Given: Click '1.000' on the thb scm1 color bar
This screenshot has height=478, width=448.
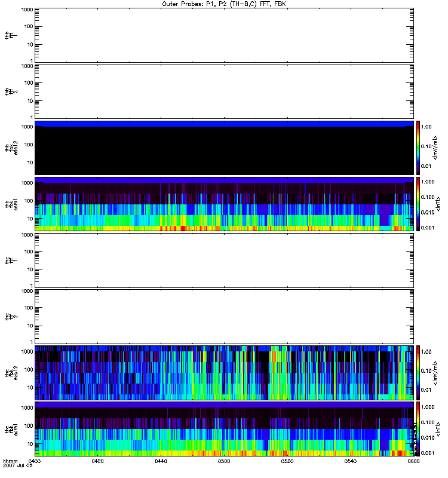Looking at the screenshot, I should 428,182.
